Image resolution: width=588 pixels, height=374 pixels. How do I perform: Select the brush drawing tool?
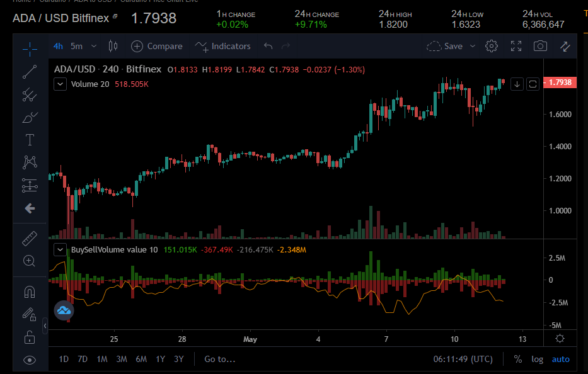[x=30, y=118]
